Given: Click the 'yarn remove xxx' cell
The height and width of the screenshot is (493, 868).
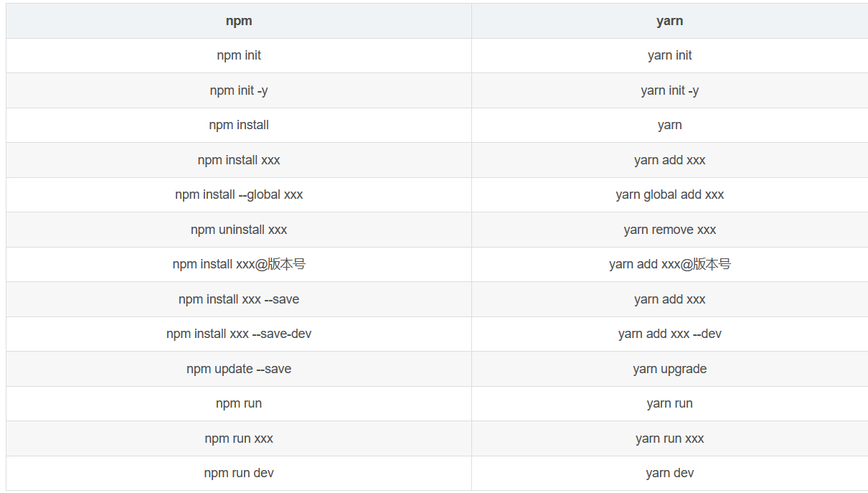Looking at the screenshot, I should click(669, 230).
